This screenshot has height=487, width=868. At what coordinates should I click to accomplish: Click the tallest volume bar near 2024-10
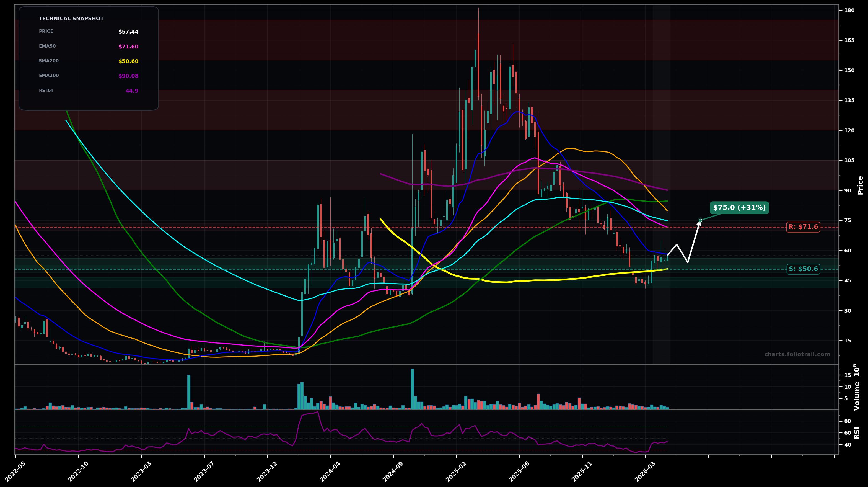coord(412,389)
